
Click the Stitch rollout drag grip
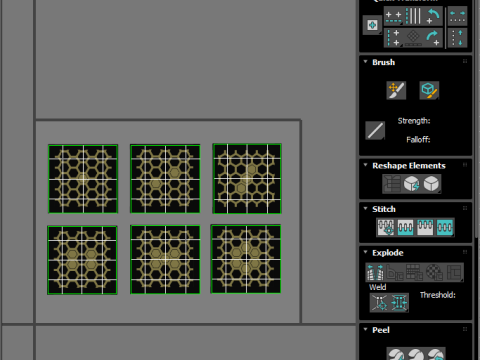[x=465, y=208]
